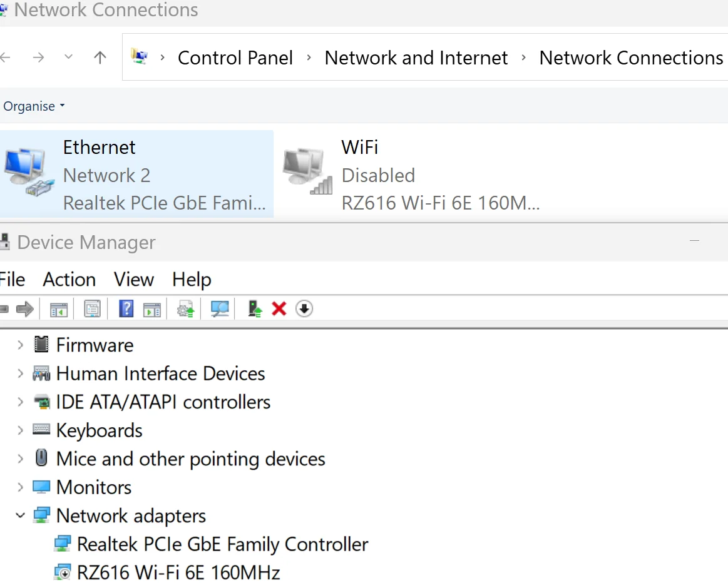Select the disabled WiFi adapter icon
The image size is (728, 583).
pyautogui.click(x=308, y=171)
